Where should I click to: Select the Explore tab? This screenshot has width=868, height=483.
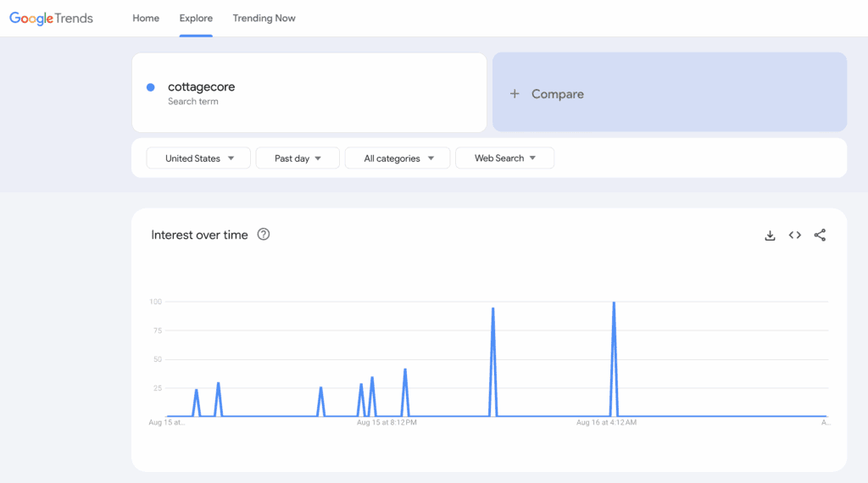point(196,19)
